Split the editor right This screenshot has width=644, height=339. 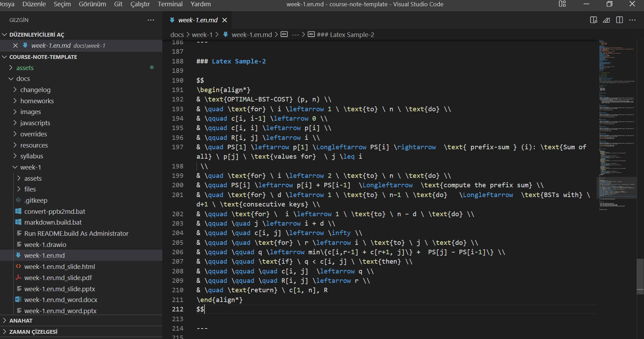(x=619, y=20)
